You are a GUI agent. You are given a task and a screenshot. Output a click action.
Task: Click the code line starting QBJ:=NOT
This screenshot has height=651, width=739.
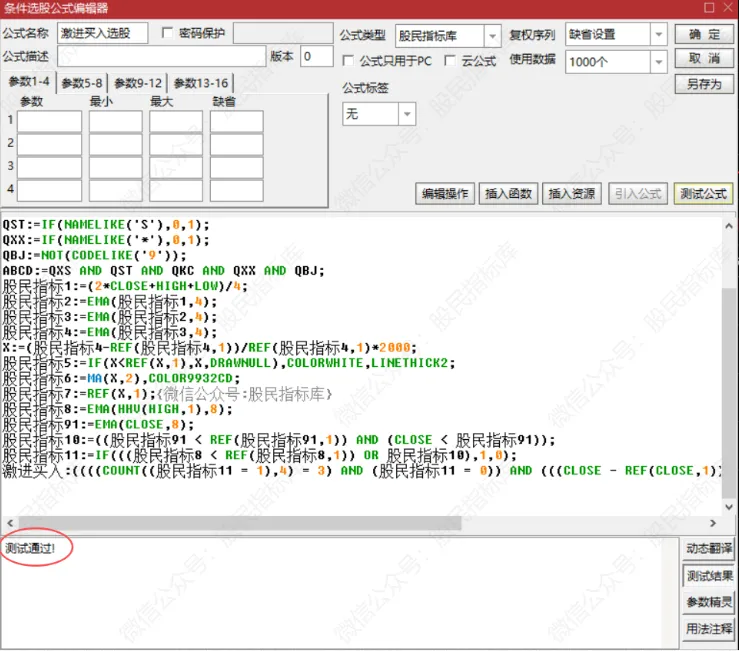pyautogui.click(x=94, y=255)
